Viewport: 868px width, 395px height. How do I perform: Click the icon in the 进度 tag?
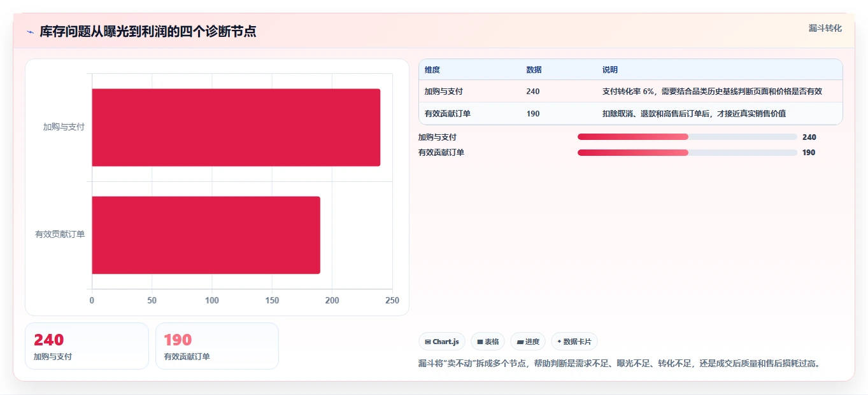point(520,342)
